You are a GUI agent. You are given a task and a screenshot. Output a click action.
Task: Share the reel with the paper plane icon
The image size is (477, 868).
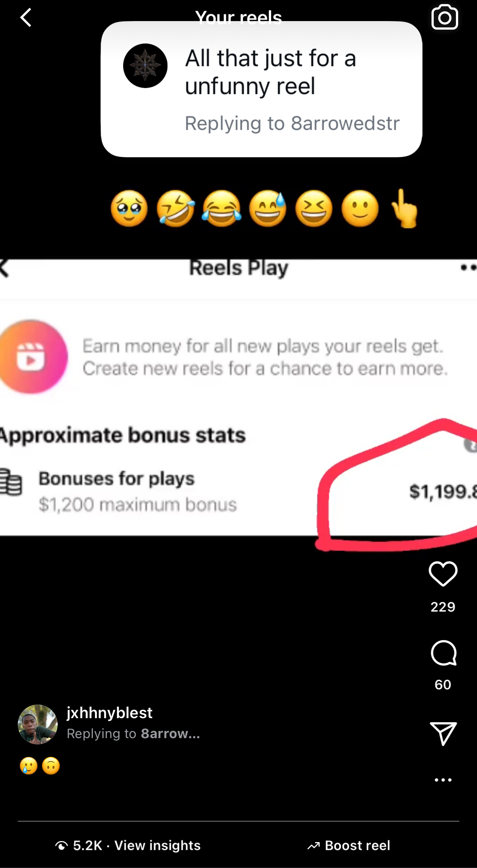443,733
